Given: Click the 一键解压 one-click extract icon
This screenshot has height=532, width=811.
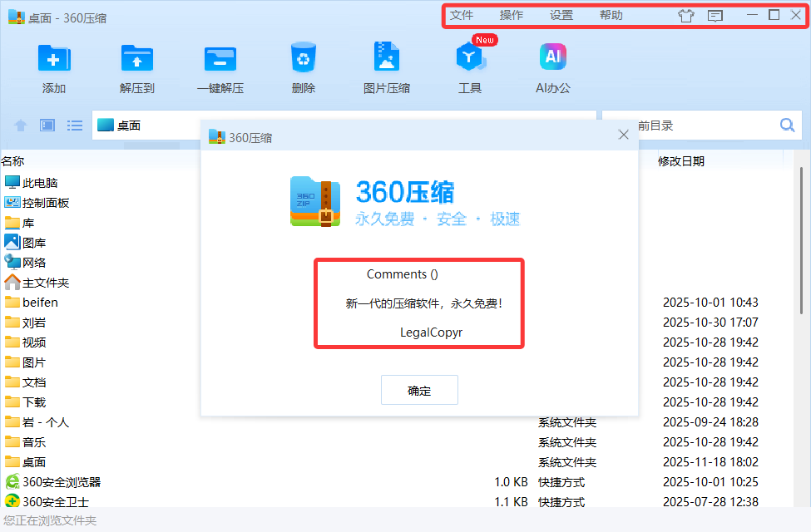Looking at the screenshot, I should click(x=220, y=59).
